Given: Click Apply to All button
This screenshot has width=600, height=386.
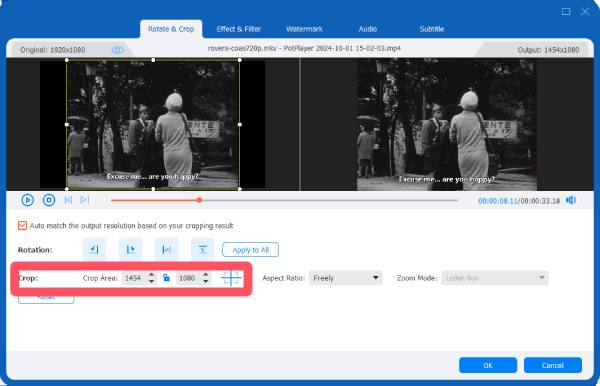Looking at the screenshot, I should 251,250.
